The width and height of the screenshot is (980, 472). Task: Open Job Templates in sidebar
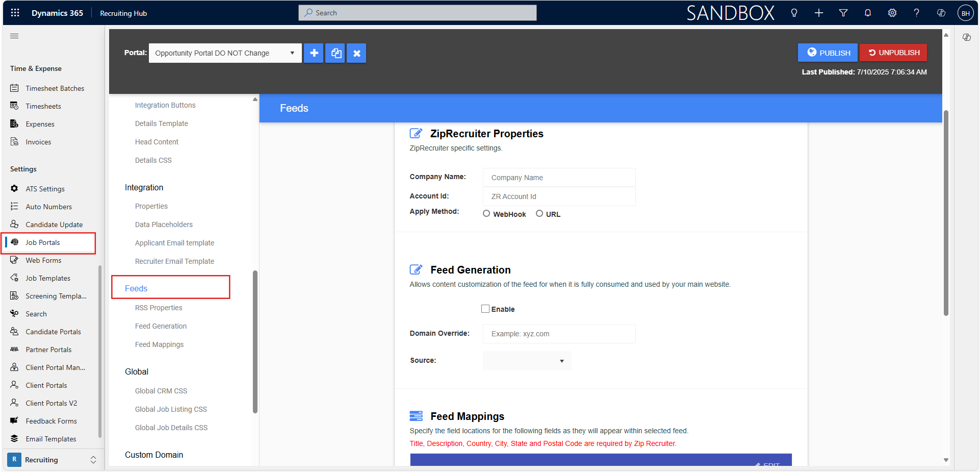pos(49,278)
